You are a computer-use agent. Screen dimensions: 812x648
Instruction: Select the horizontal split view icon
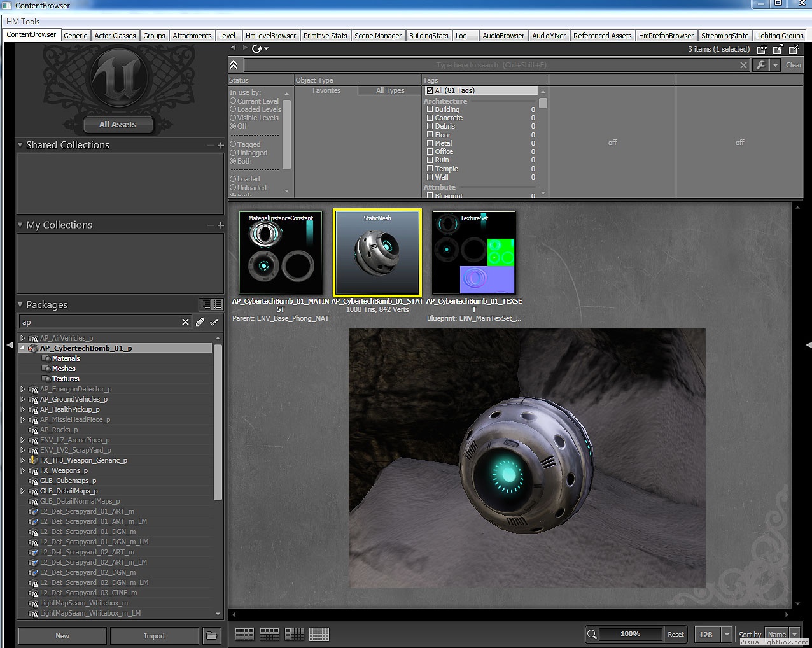269,634
